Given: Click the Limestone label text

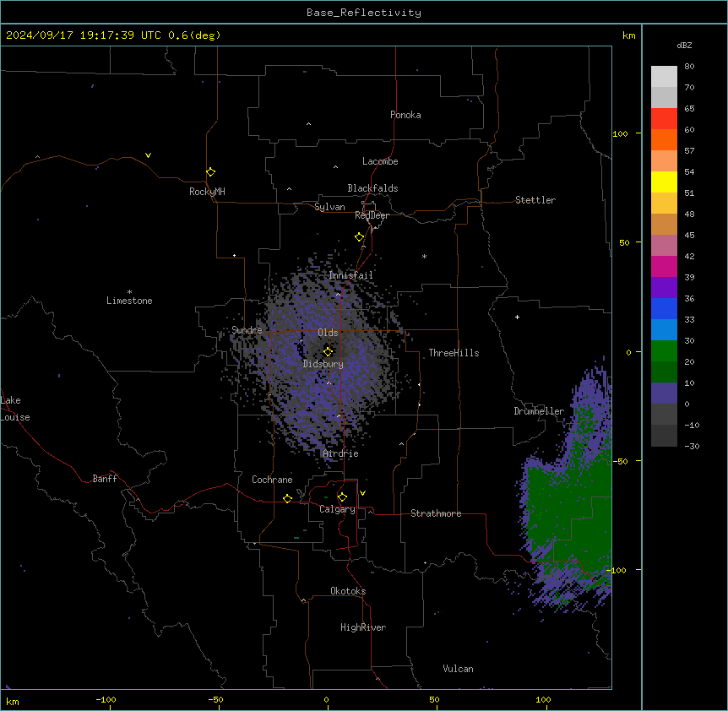Looking at the screenshot, I should pos(129,301).
